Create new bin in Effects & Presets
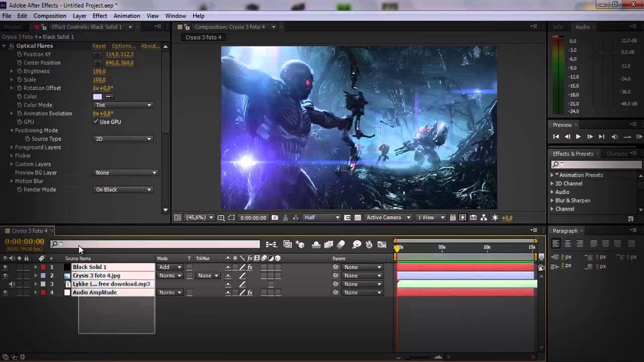The height and width of the screenshot is (362, 644). point(630,219)
